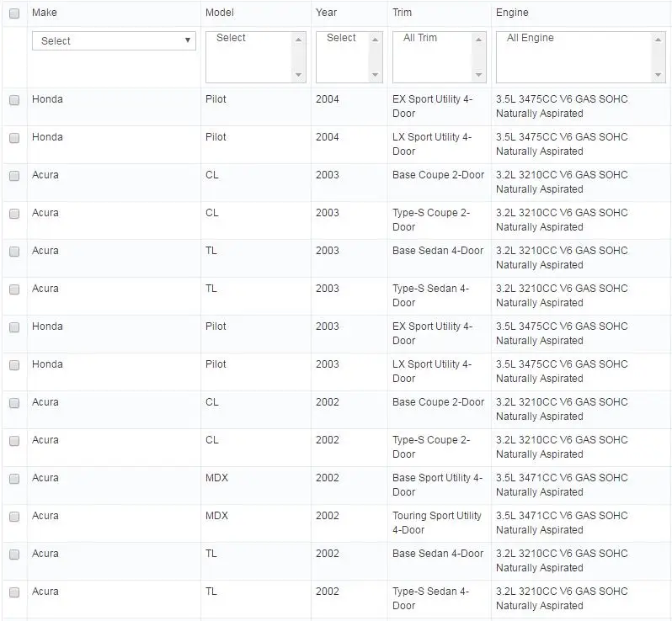Image resolution: width=672 pixels, height=621 pixels.
Task: Check Acura CL 2002 Base Coupe row
Action: [14, 403]
